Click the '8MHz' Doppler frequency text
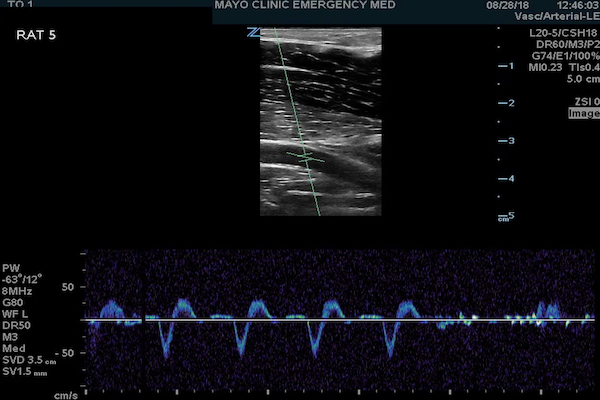This screenshot has width=600, height=400. pyautogui.click(x=17, y=291)
